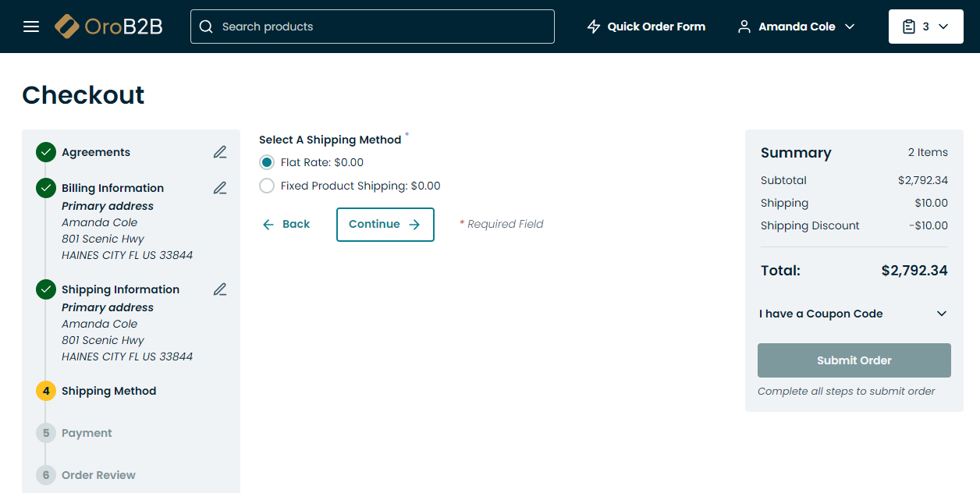The height and width of the screenshot is (493, 980).
Task: Open the hamburger main menu
Action: (31, 27)
